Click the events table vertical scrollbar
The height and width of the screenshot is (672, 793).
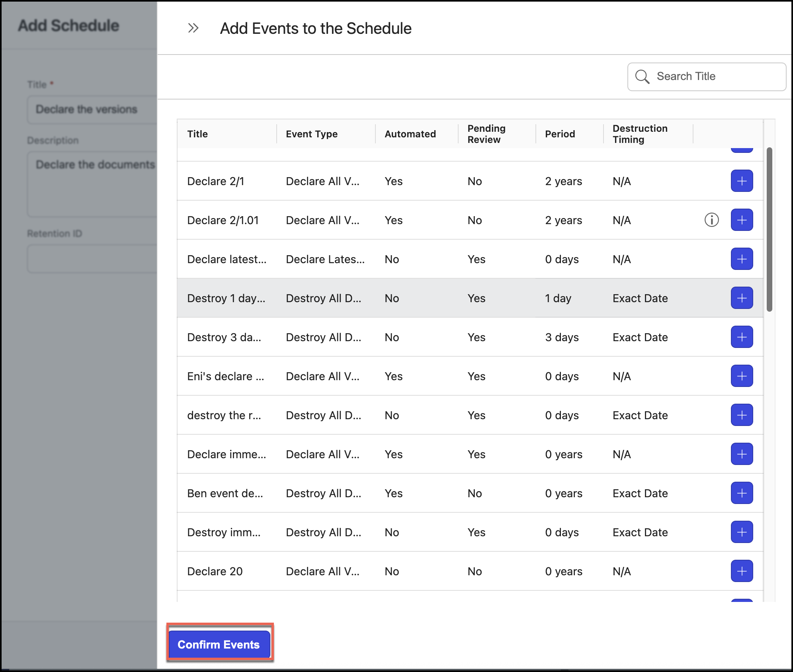pyautogui.click(x=769, y=229)
